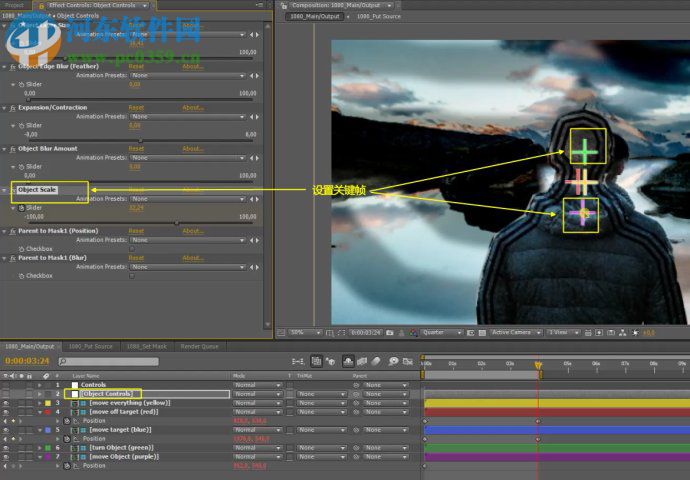Viewport: 690px width, 480px height.
Task: Hide the move everything (yellow) layer
Action: (x=6, y=403)
